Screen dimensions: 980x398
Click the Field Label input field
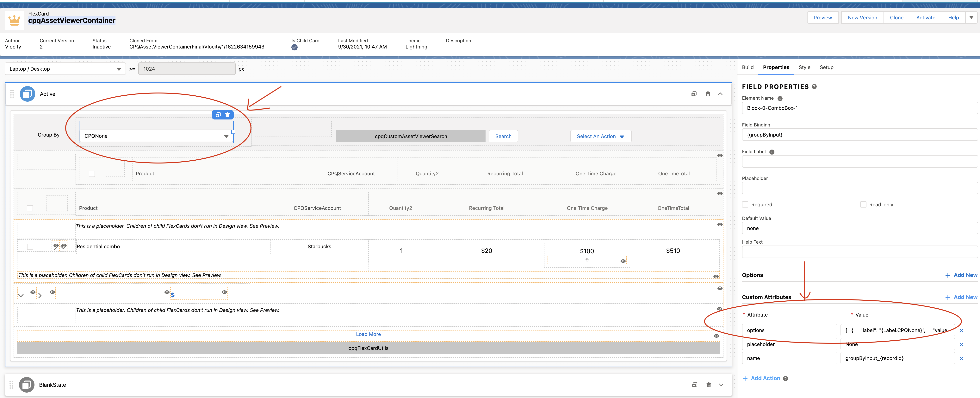(x=859, y=162)
